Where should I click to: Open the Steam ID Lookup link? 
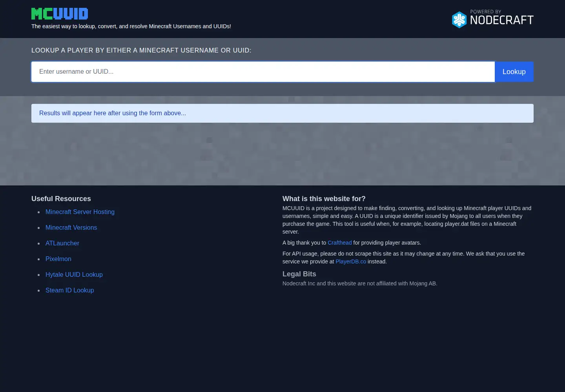[x=70, y=290]
